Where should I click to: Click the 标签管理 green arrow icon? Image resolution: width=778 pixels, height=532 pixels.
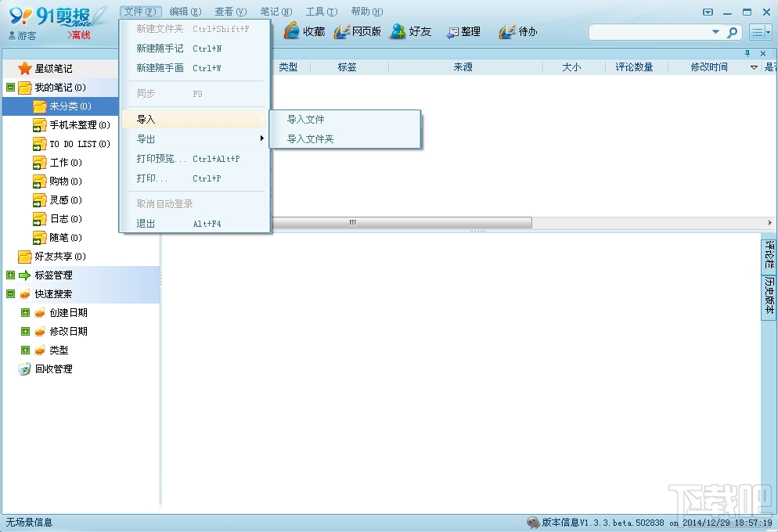pos(25,275)
